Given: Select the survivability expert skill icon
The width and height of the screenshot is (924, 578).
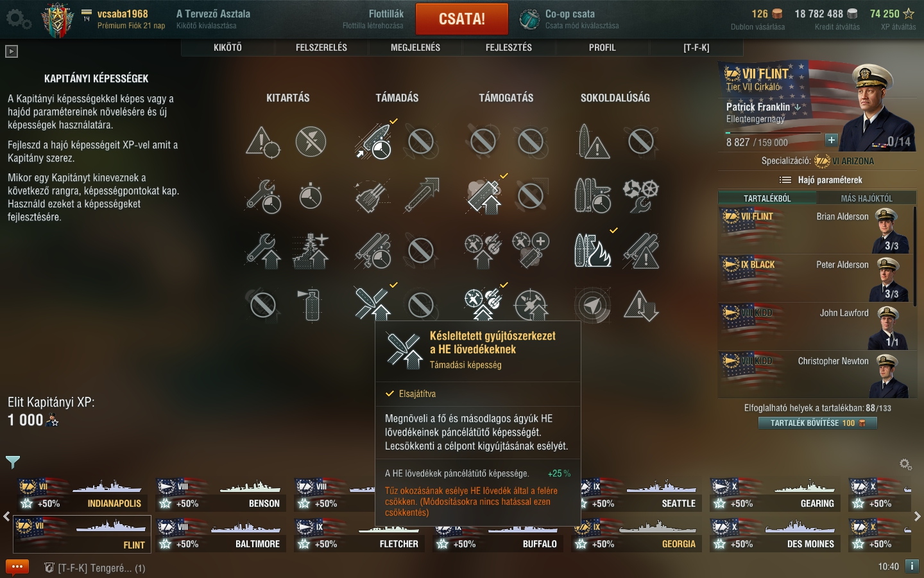Looking at the screenshot, I should [311, 250].
